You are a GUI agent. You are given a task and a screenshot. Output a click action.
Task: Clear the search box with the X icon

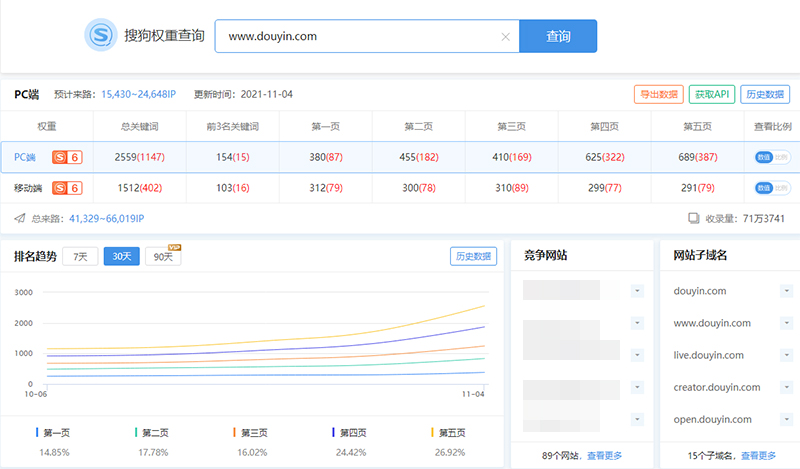(x=506, y=37)
